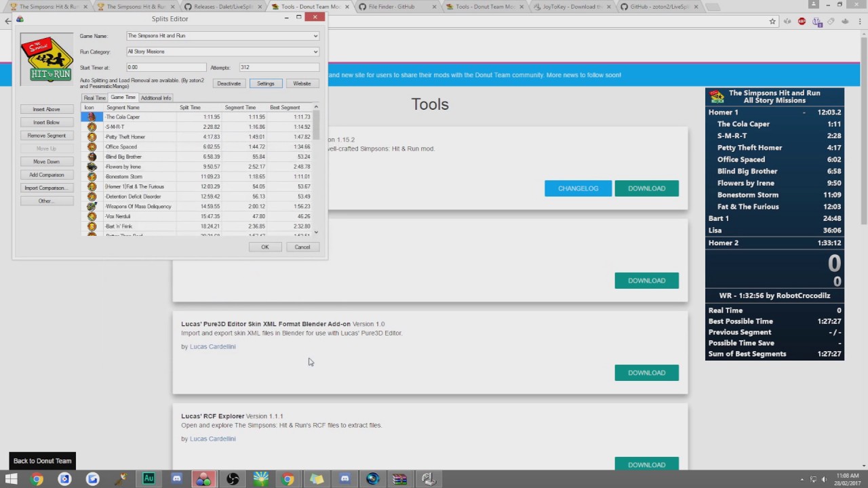Go back with the browser arrow
This screenshot has width=868, height=488.
(x=7, y=21)
